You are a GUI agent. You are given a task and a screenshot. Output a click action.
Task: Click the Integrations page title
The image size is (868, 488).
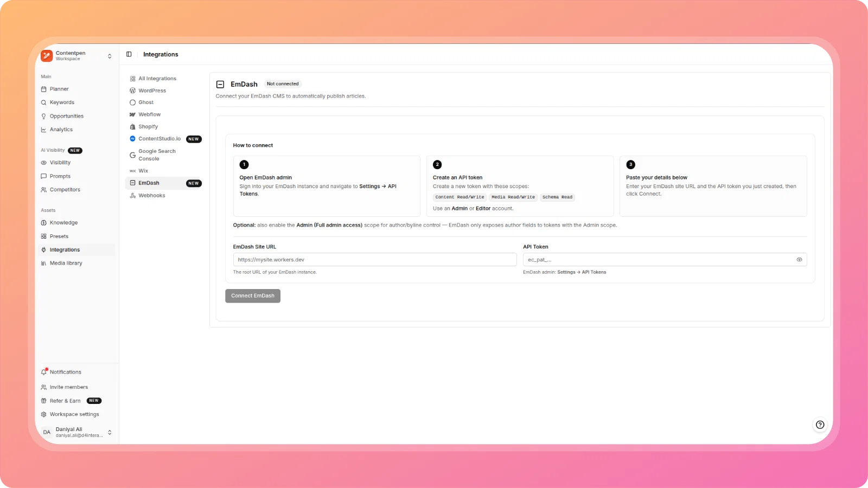(161, 54)
